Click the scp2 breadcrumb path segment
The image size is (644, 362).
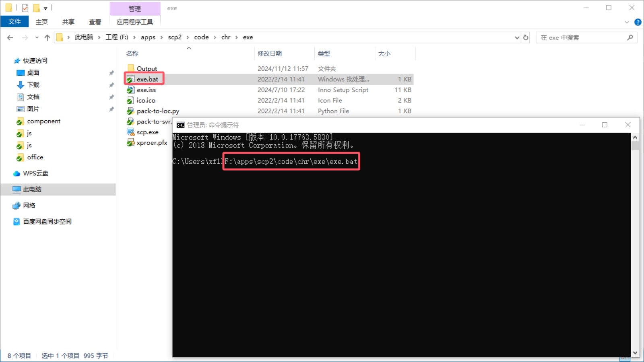point(174,37)
